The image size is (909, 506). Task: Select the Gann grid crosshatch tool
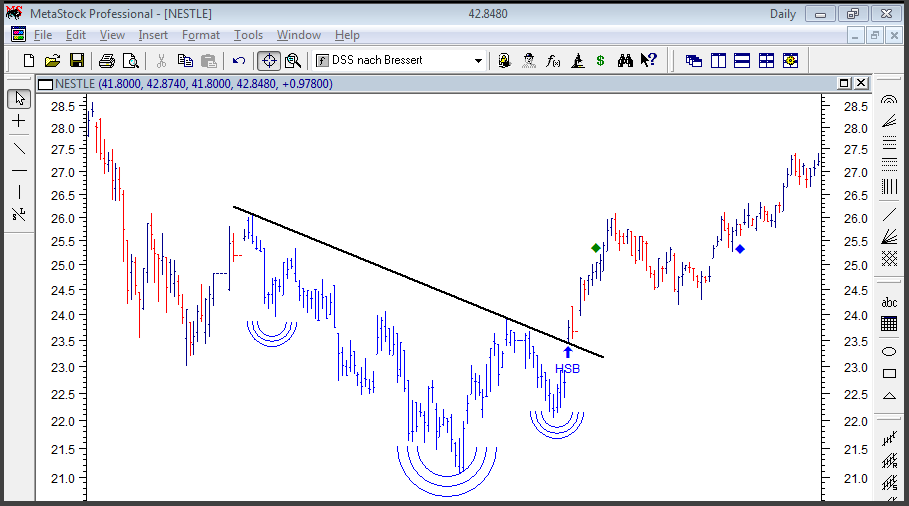tap(889, 259)
